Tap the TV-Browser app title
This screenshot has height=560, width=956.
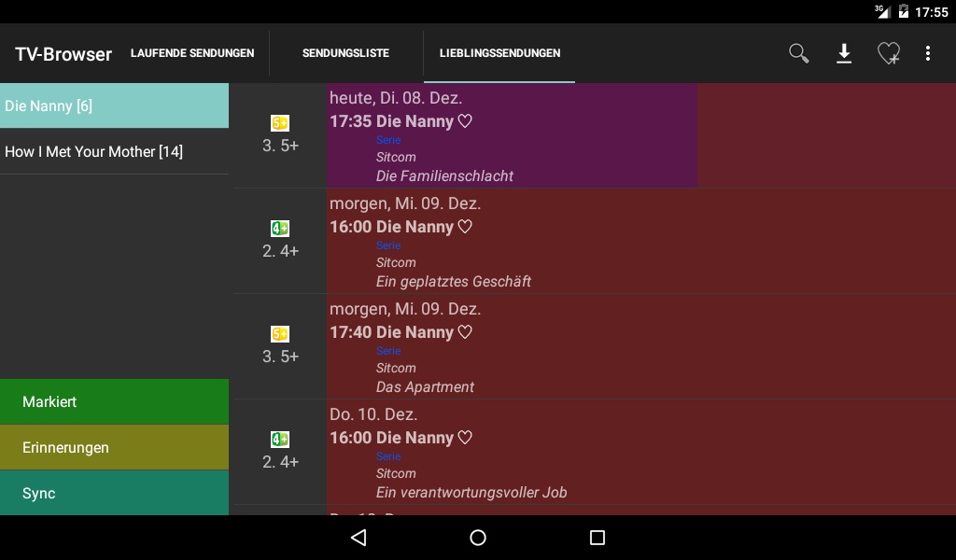[x=63, y=54]
